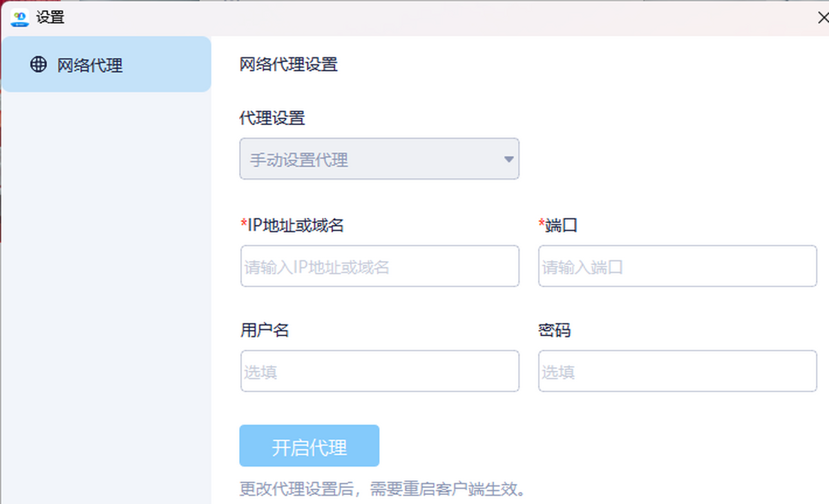This screenshot has height=504, width=829.
Task: Close the 设置 window
Action: (x=822, y=19)
